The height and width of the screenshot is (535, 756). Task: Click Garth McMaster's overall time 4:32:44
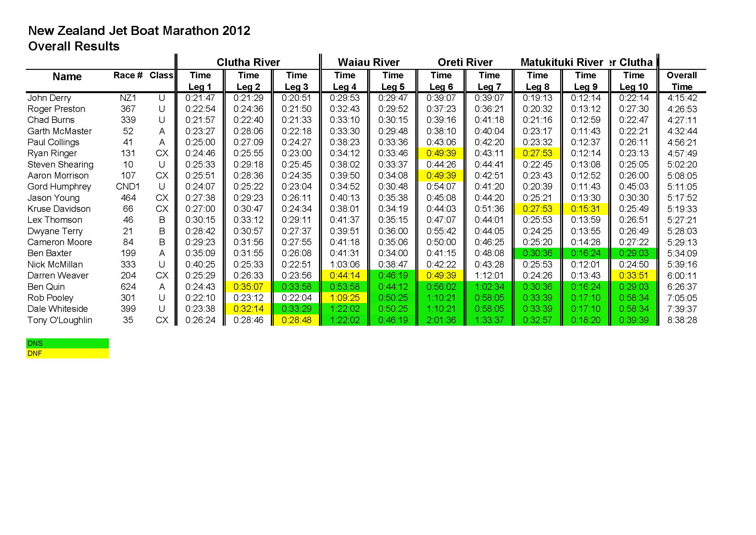point(682,131)
